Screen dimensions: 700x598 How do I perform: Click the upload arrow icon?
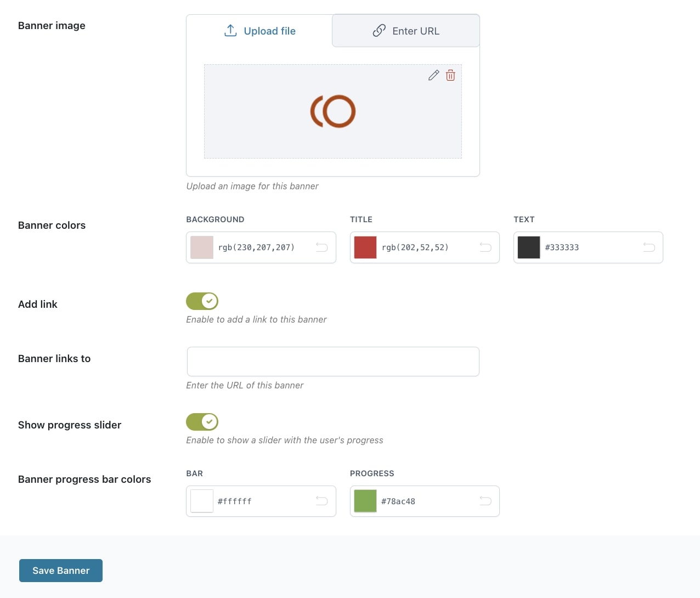230,31
